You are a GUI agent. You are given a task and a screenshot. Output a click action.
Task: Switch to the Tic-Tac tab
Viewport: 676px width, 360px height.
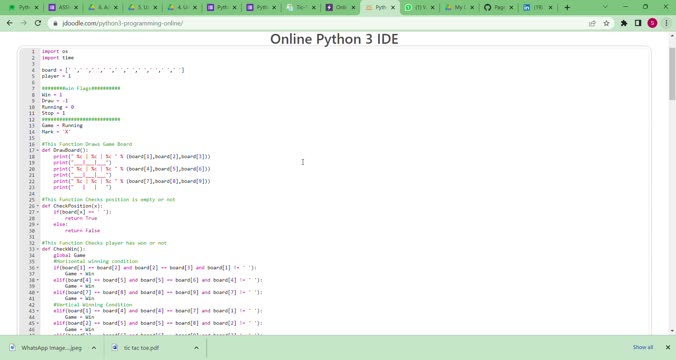(301, 7)
